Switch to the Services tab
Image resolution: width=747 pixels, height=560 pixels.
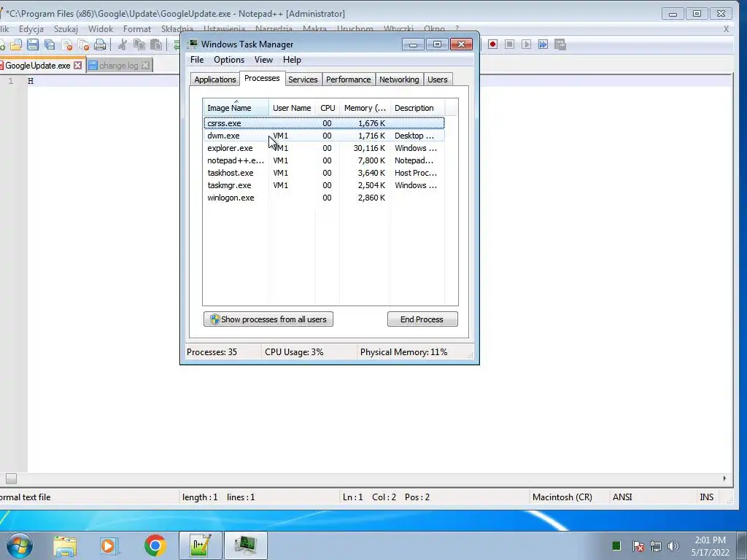[303, 79]
